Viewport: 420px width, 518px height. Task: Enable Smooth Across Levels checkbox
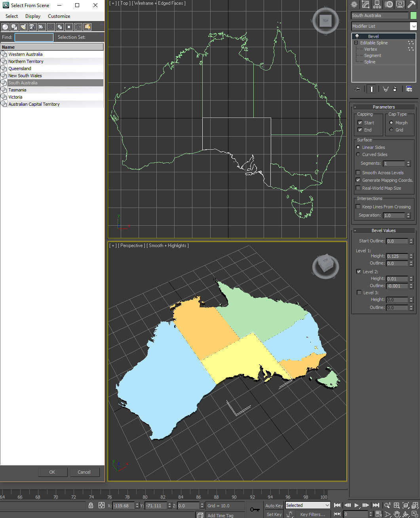click(358, 173)
